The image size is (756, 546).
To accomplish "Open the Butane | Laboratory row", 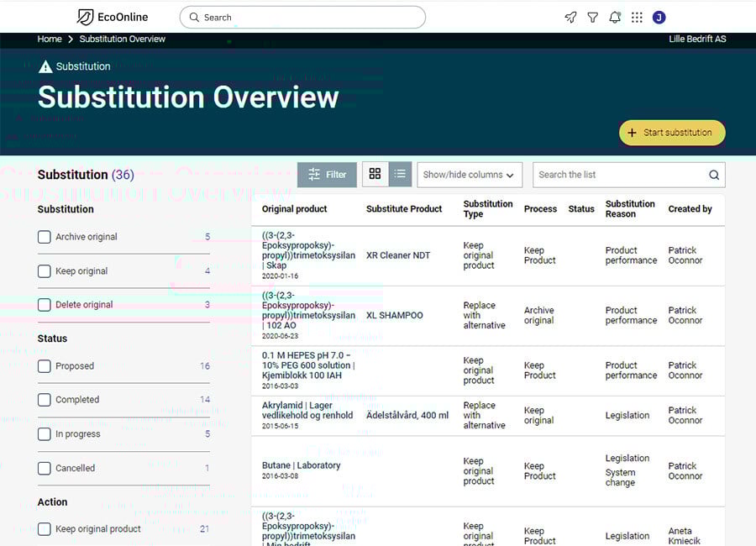I will point(488,471).
